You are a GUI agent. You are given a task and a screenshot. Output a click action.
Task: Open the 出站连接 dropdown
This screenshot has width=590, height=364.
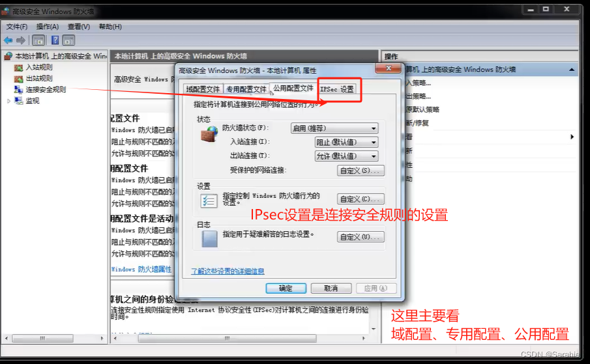tap(346, 156)
